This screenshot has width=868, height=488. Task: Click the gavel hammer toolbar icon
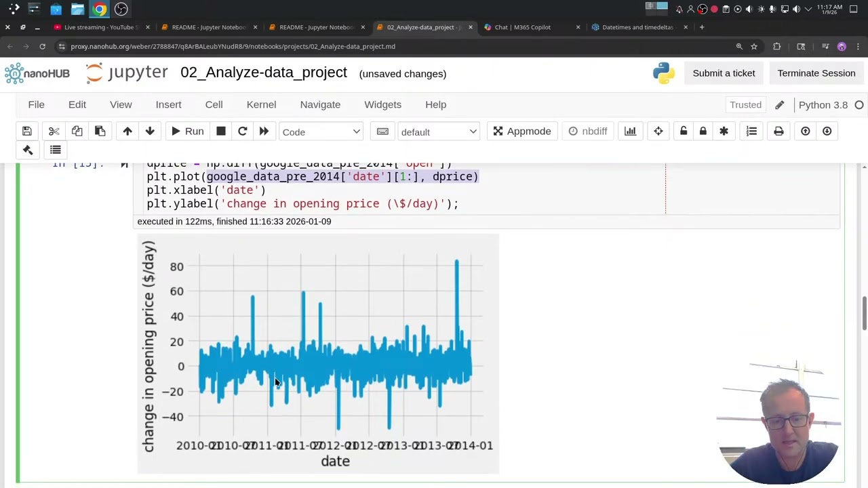click(x=28, y=150)
